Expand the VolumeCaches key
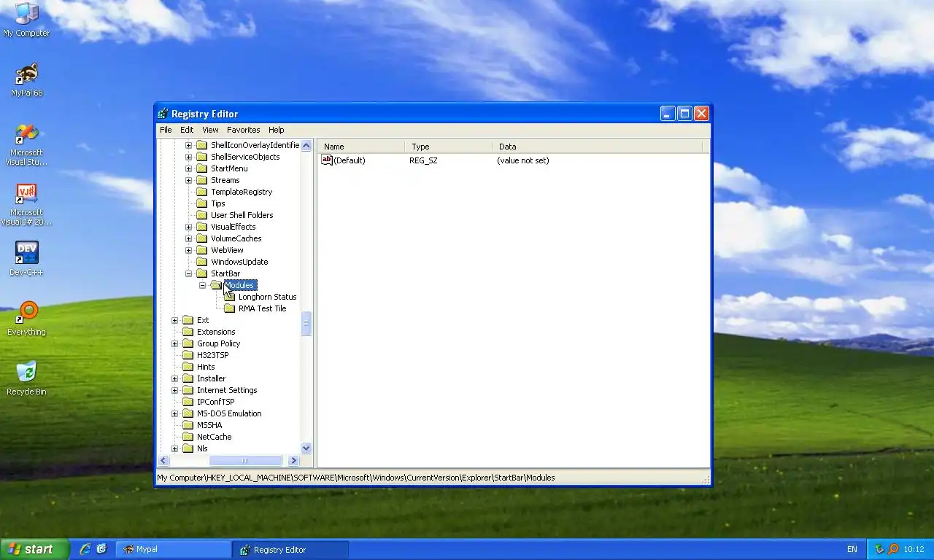This screenshot has height=560, width=934. 188,238
